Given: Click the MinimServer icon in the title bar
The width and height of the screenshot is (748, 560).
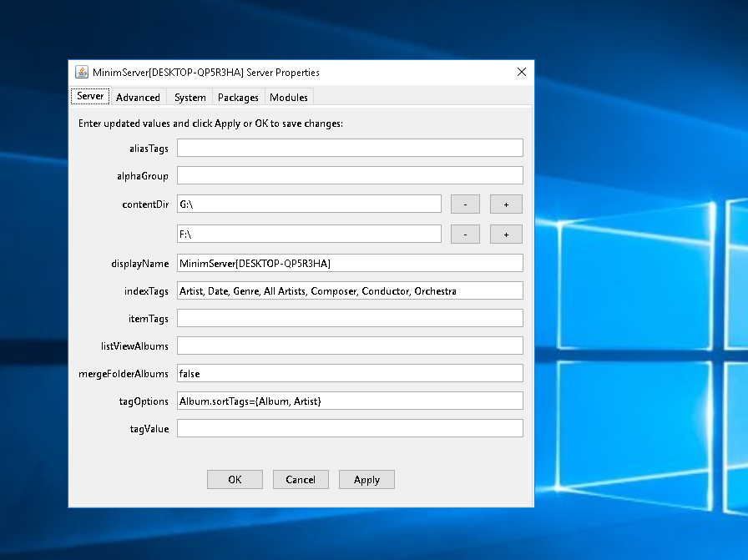Looking at the screenshot, I should (81, 73).
